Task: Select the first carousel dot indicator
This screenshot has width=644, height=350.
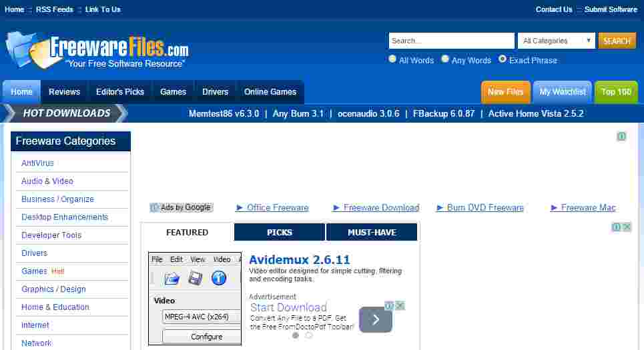Action: click(x=295, y=335)
